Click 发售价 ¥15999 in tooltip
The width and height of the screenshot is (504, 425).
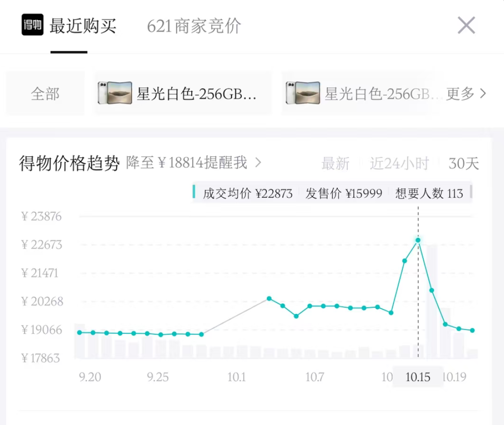[343, 193]
